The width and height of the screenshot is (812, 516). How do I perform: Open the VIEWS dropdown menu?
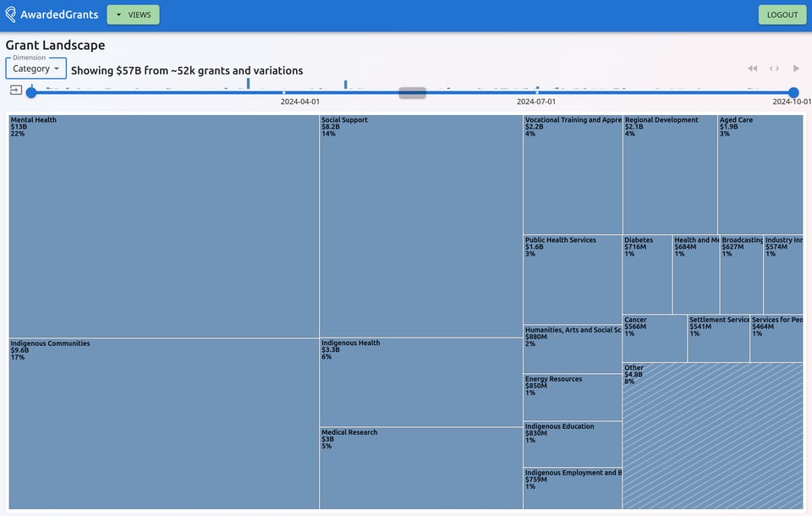click(133, 14)
